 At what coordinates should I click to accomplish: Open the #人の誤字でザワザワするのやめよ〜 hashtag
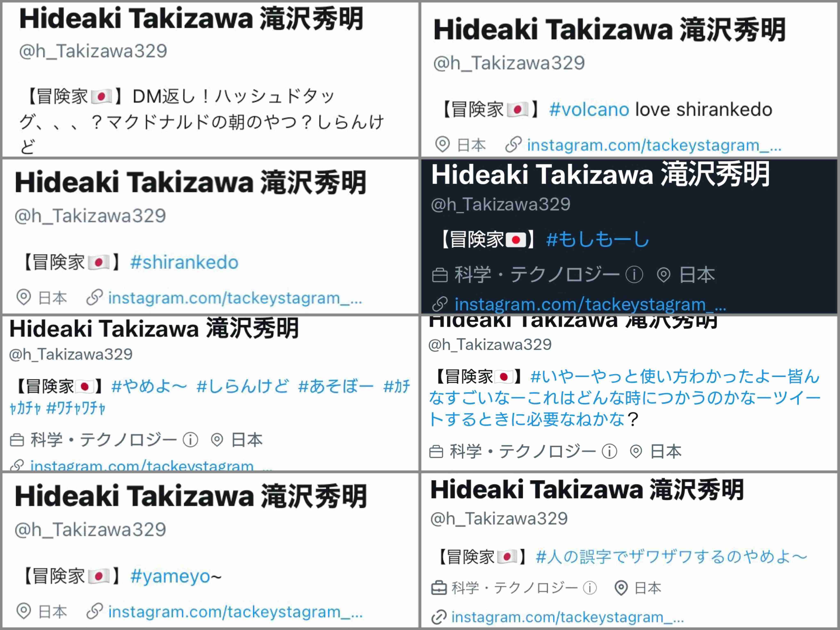[671, 557]
